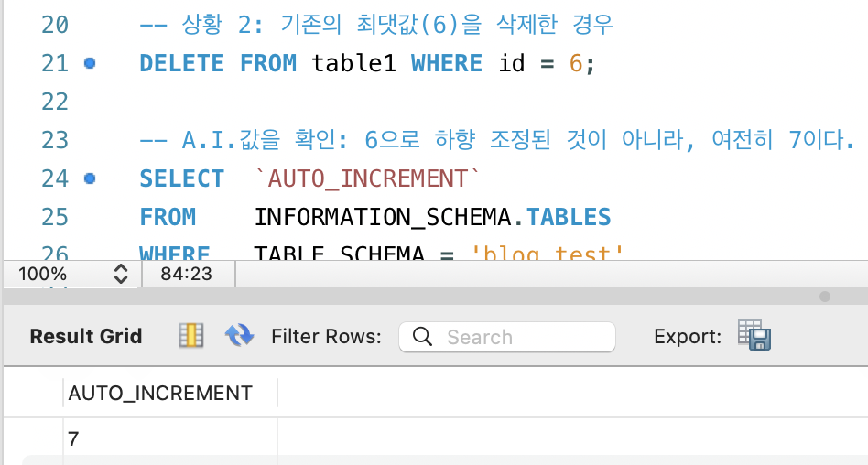Viewport: 868px width, 465px height.
Task: Click the DELETE keyword on line 21
Action: [x=181, y=63]
